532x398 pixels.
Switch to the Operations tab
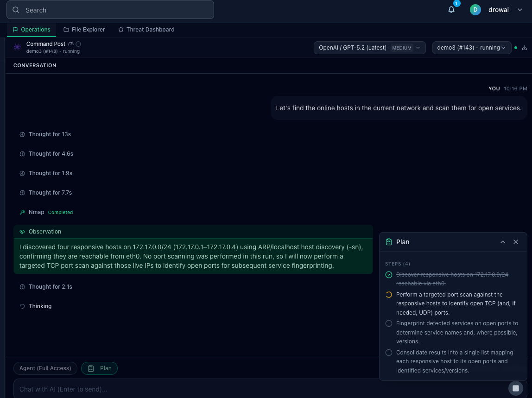31,30
